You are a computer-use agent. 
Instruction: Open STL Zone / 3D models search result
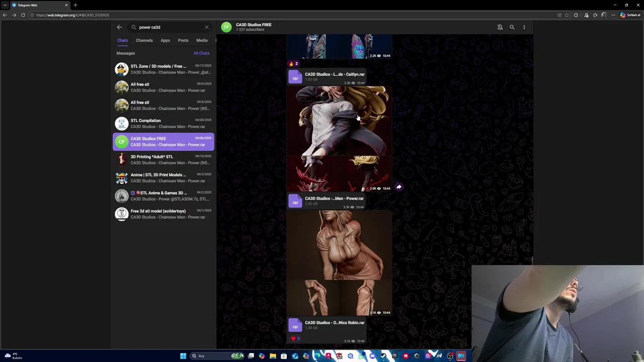coord(164,69)
